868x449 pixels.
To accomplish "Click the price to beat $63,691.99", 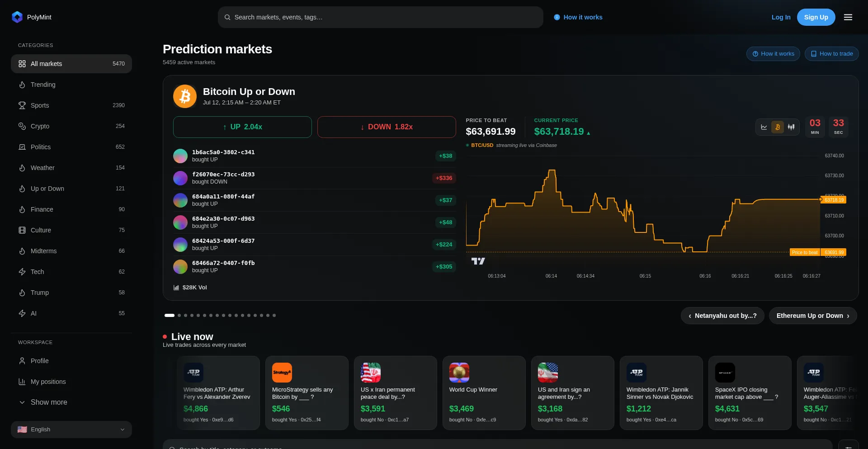I will point(491,132).
